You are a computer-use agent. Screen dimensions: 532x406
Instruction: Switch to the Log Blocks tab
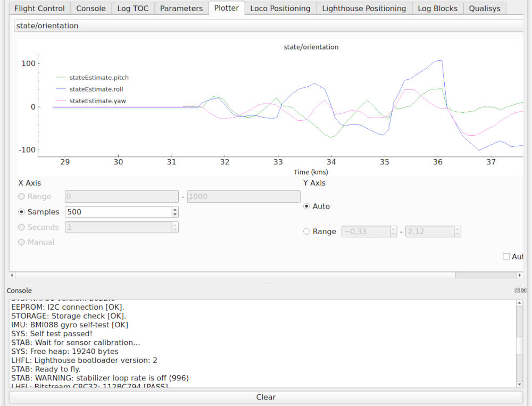[437, 9]
